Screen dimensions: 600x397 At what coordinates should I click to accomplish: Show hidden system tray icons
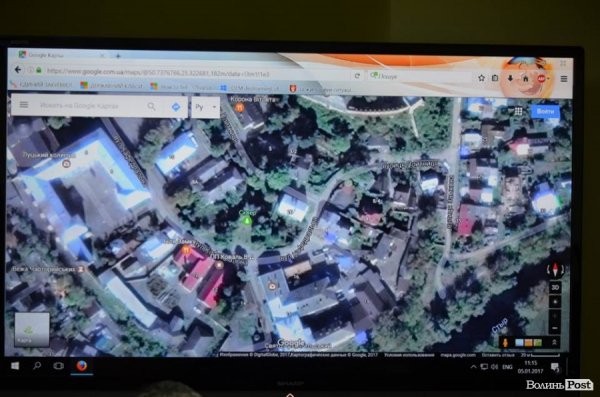tap(473, 367)
